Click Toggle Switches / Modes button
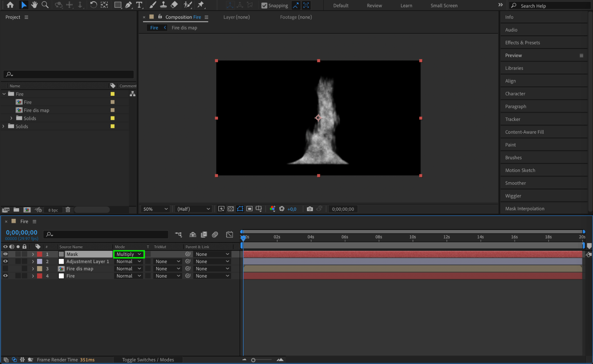 click(148, 360)
